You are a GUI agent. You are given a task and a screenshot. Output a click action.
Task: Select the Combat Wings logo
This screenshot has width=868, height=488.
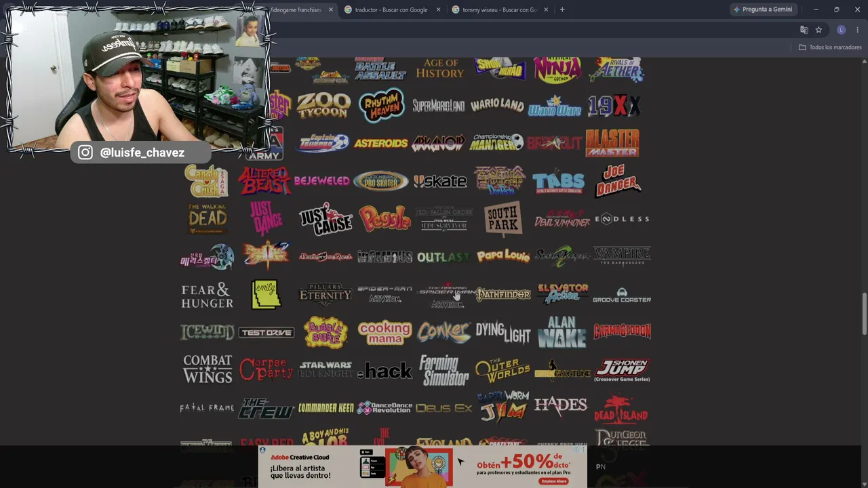click(x=208, y=369)
